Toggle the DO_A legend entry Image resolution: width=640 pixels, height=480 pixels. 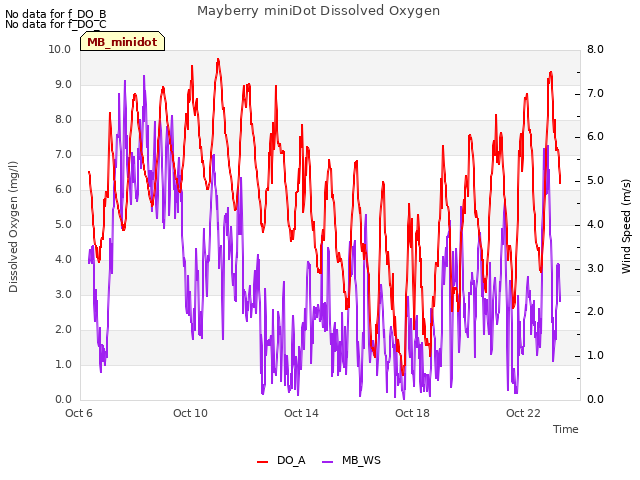(281, 460)
